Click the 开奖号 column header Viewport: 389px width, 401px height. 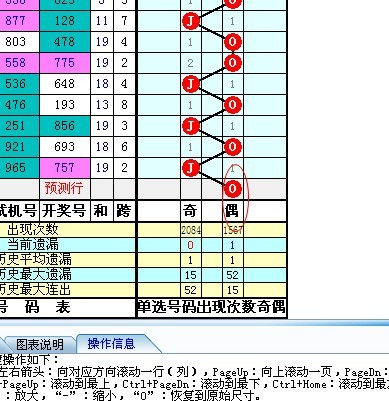point(65,211)
